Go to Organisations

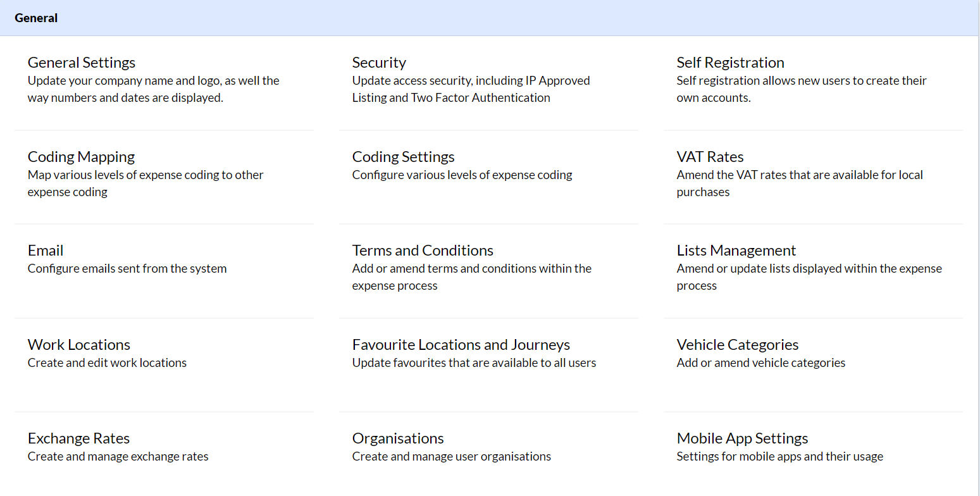pos(398,438)
